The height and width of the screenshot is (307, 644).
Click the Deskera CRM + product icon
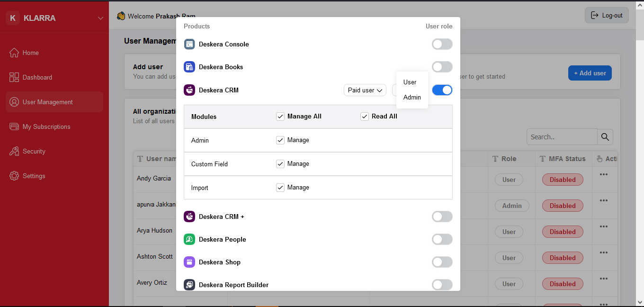189,217
